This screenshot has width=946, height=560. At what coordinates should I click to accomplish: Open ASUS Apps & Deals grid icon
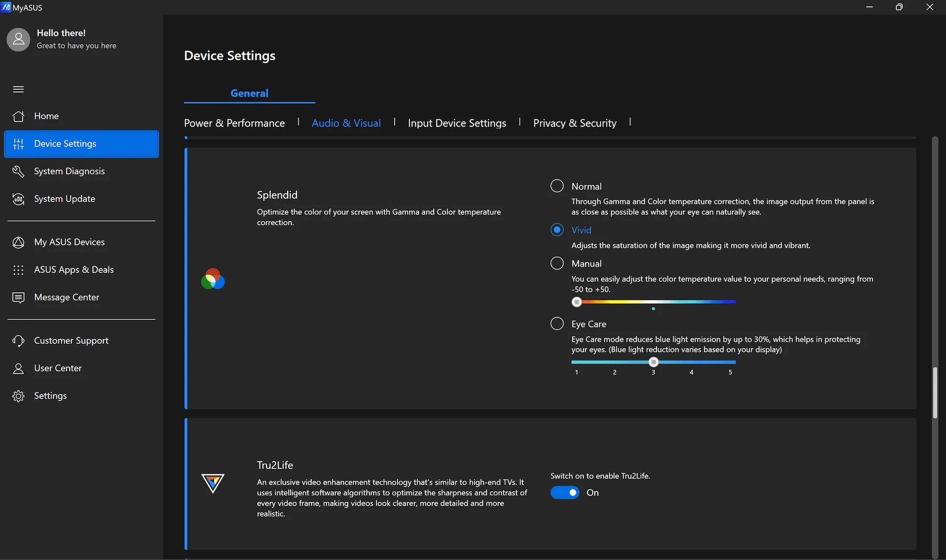[18, 270]
